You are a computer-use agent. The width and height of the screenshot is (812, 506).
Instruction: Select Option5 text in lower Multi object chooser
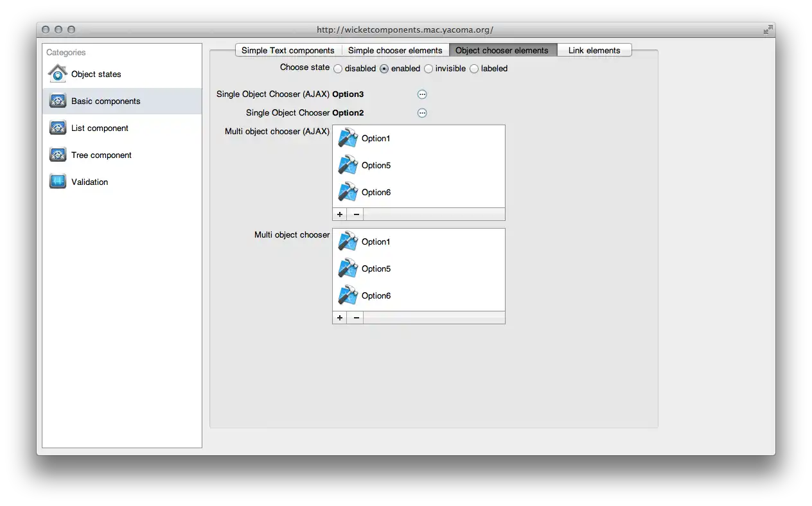[376, 268]
